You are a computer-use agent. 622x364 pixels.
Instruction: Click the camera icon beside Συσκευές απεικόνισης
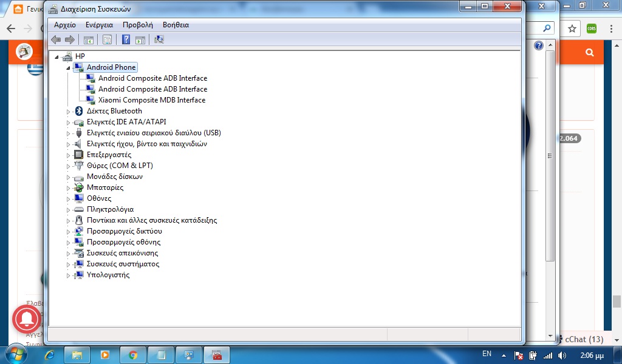pos(78,253)
